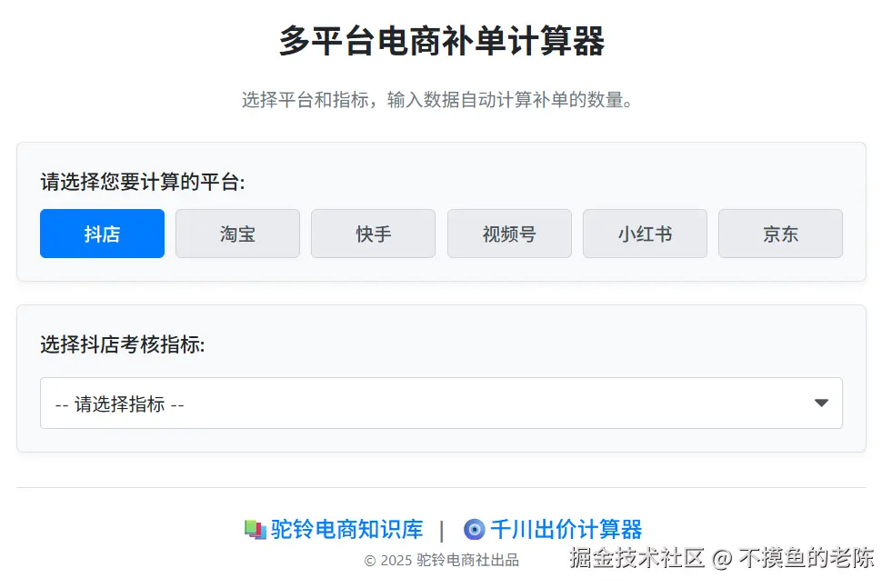The width and height of the screenshot is (892, 588).
Task: Switch to the 京东 platform
Action: tap(780, 234)
